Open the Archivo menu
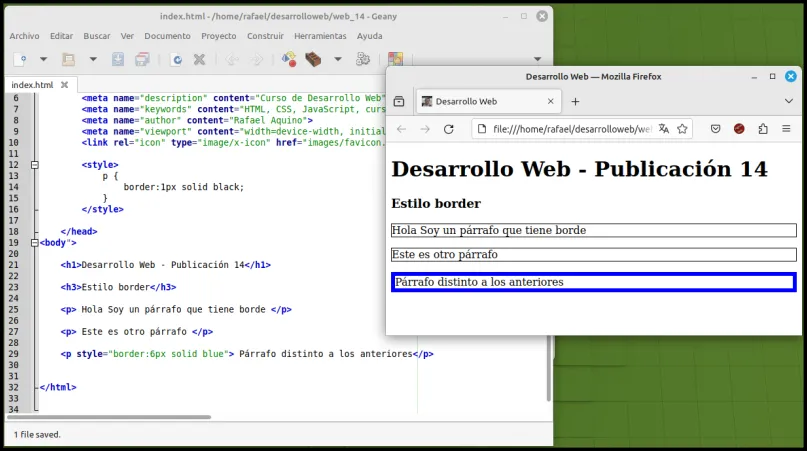This screenshot has width=807, height=451. tap(24, 36)
